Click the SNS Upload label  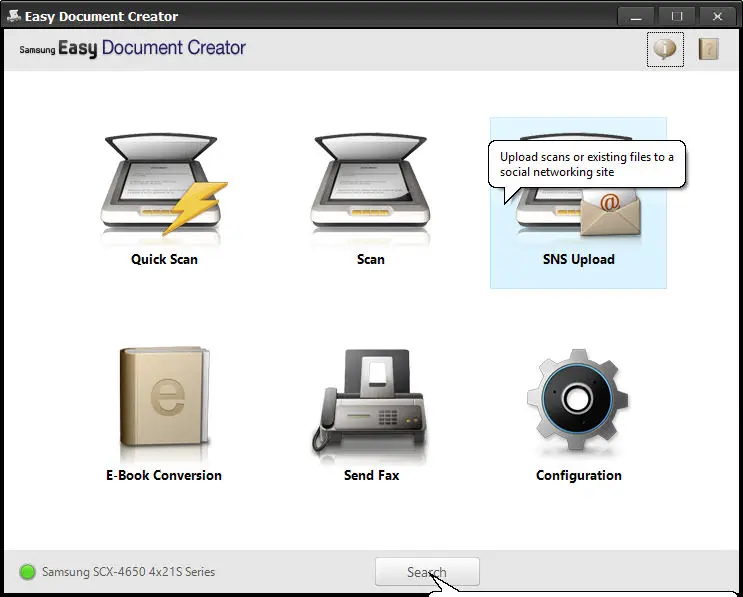(579, 260)
